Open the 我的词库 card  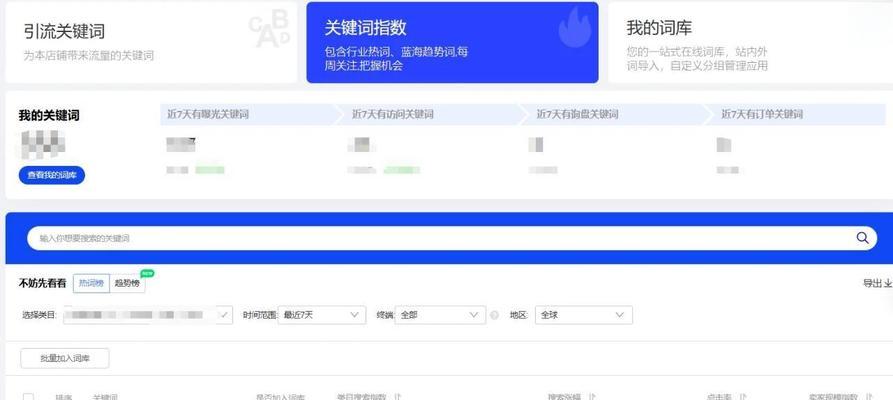(750, 42)
